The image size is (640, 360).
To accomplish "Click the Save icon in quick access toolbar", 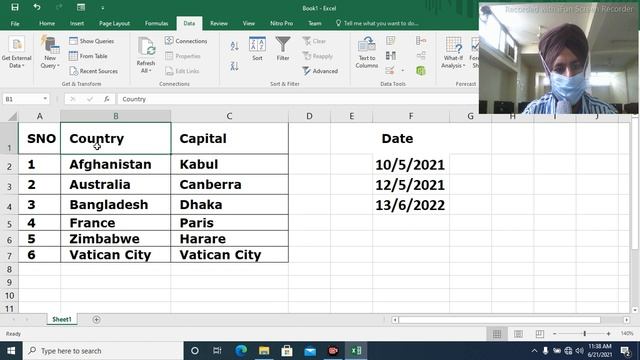I will tap(15, 7).
